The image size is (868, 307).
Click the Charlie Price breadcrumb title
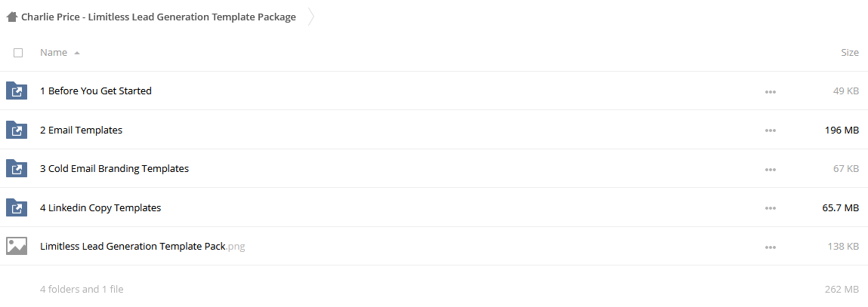(x=159, y=17)
